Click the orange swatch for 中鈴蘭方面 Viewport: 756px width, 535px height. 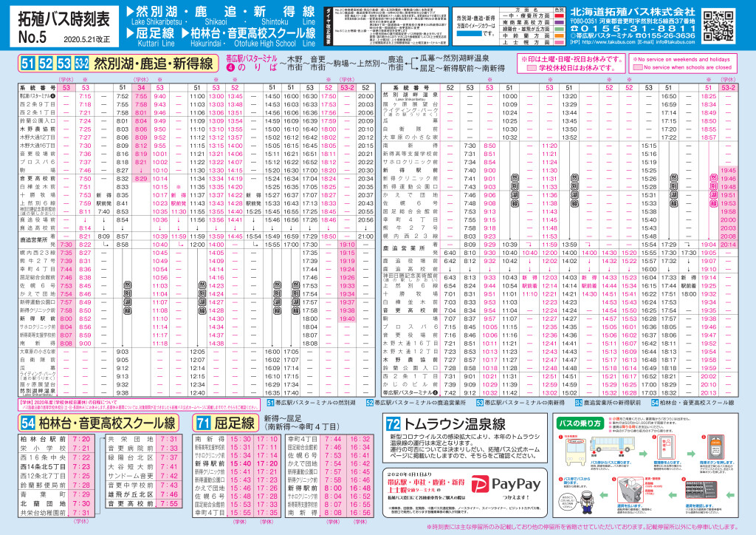point(559,35)
